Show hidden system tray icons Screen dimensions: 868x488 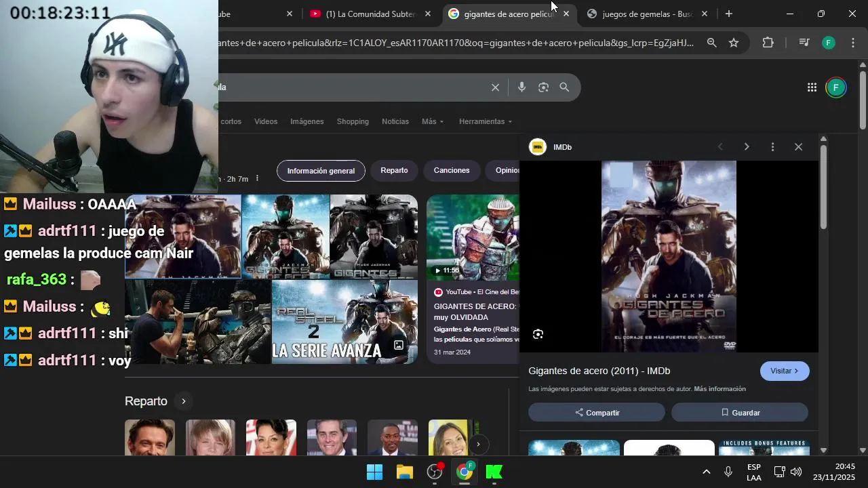click(x=706, y=472)
